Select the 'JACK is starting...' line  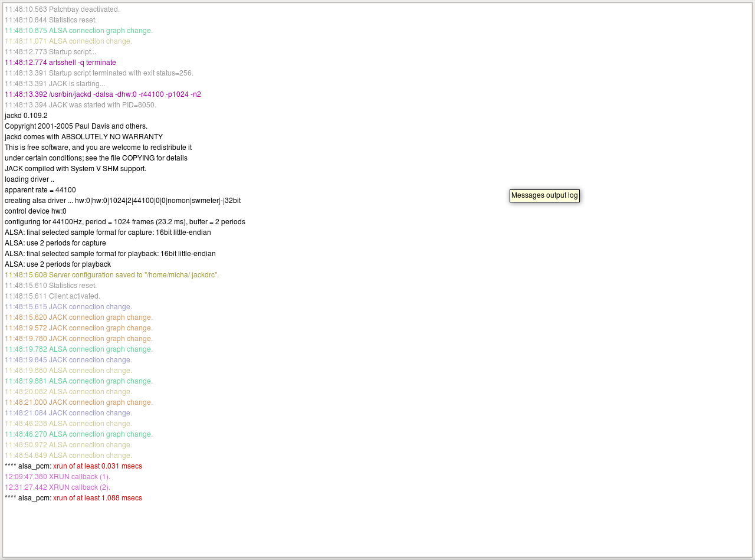55,84
